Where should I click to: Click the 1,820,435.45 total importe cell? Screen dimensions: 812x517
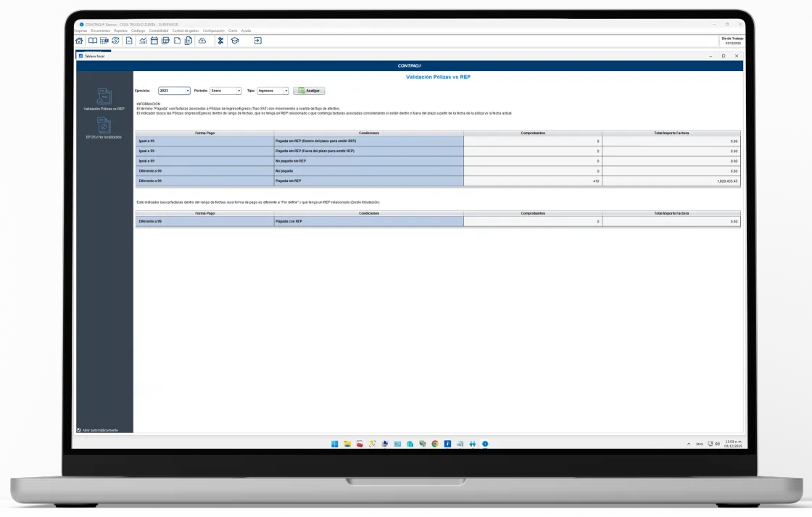pos(671,181)
